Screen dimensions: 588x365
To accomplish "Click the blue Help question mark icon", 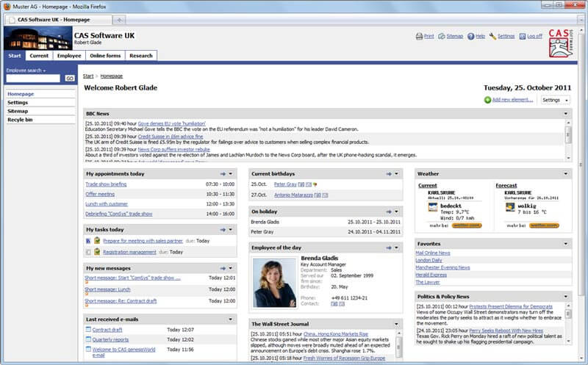I will [x=470, y=36].
